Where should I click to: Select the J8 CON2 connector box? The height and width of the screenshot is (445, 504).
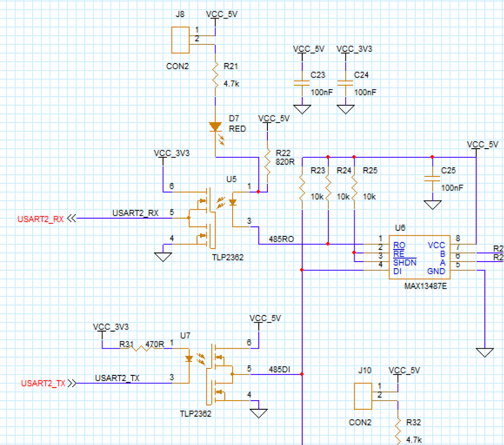180,40
